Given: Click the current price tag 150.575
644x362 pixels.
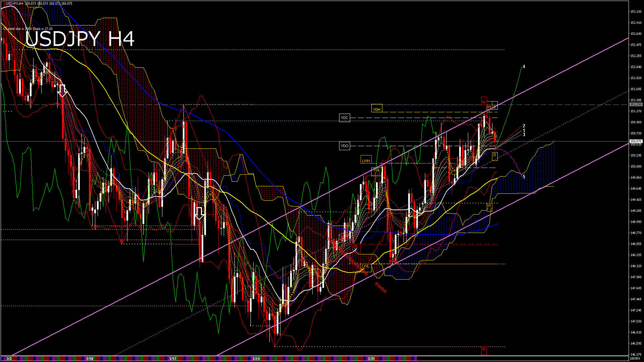Looking at the screenshot, I should [x=636, y=141].
